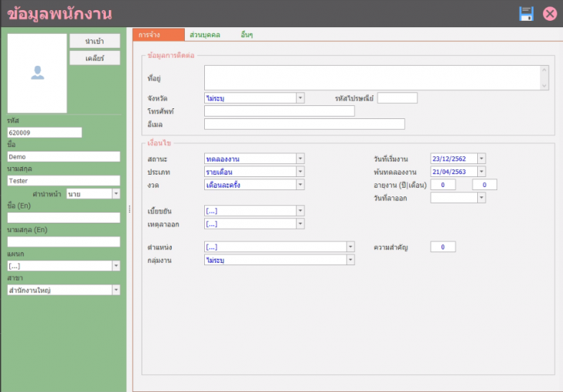This screenshot has width=563, height=392.
Task: Open the สาขา branch dropdown
Action: tap(117, 290)
